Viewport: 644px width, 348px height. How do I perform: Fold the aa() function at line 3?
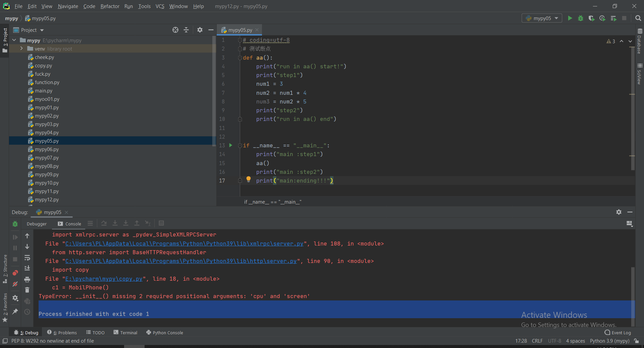pos(240,58)
